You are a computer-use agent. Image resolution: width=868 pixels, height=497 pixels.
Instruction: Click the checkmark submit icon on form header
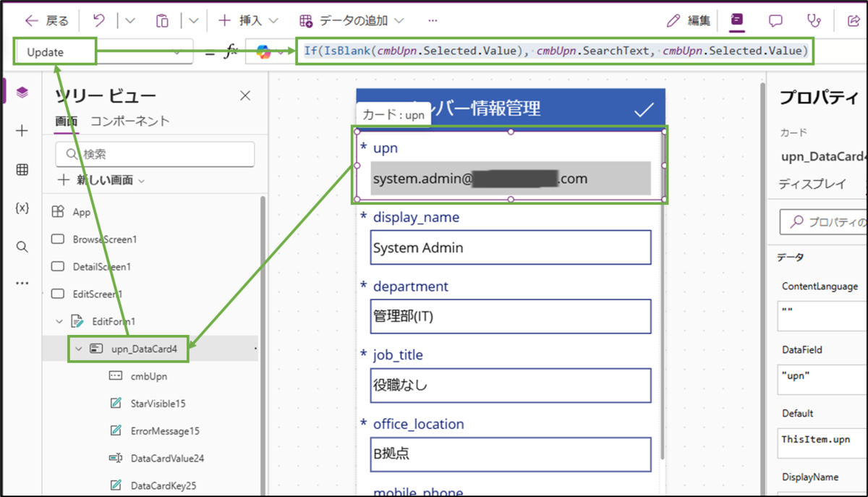tap(643, 110)
